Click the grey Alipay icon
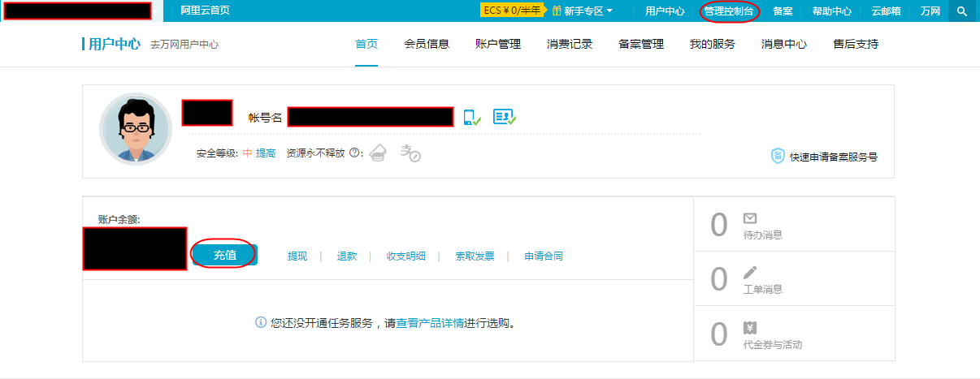The height and width of the screenshot is (379, 980). [410, 153]
